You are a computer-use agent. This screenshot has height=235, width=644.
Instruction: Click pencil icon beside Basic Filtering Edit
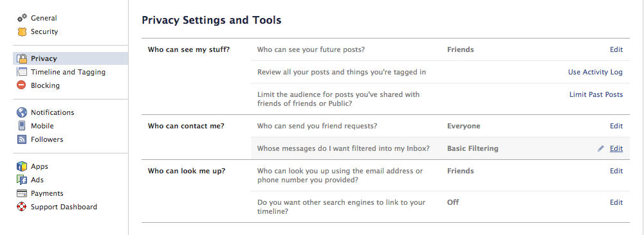click(601, 148)
